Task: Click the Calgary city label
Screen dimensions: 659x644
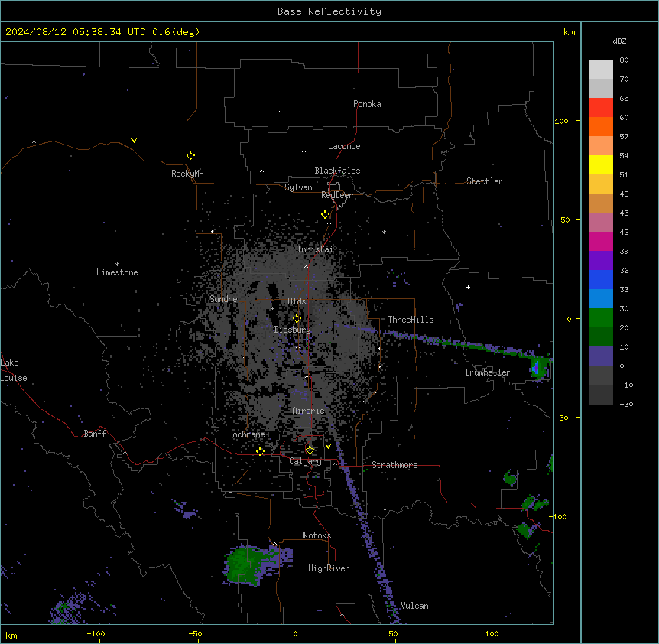Action: (306, 461)
